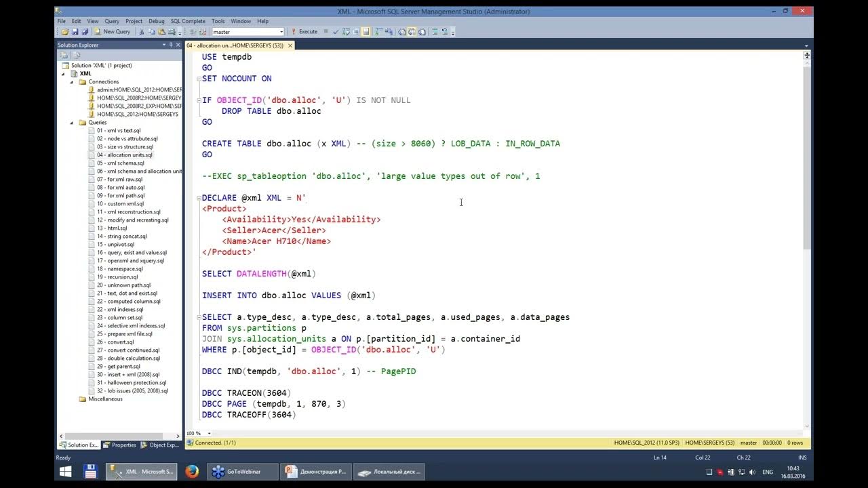Open the Window menu
This screenshot has height=488, width=868.
tap(241, 21)
